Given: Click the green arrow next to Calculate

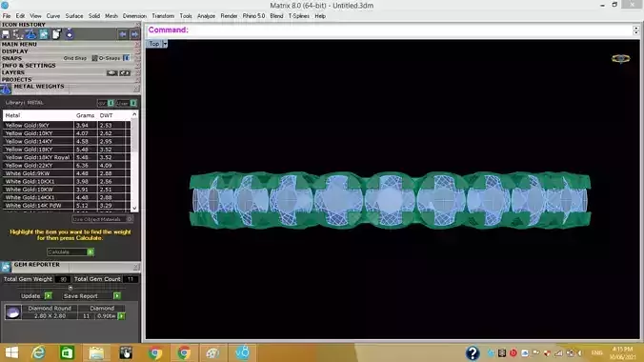Looking at the screenshot, I should [x=91, y=251].
